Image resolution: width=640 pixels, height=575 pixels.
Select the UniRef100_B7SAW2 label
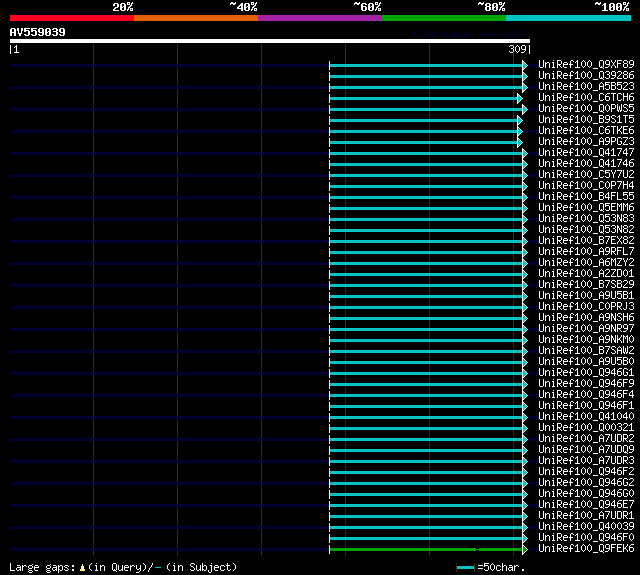(x=586, y=351)
